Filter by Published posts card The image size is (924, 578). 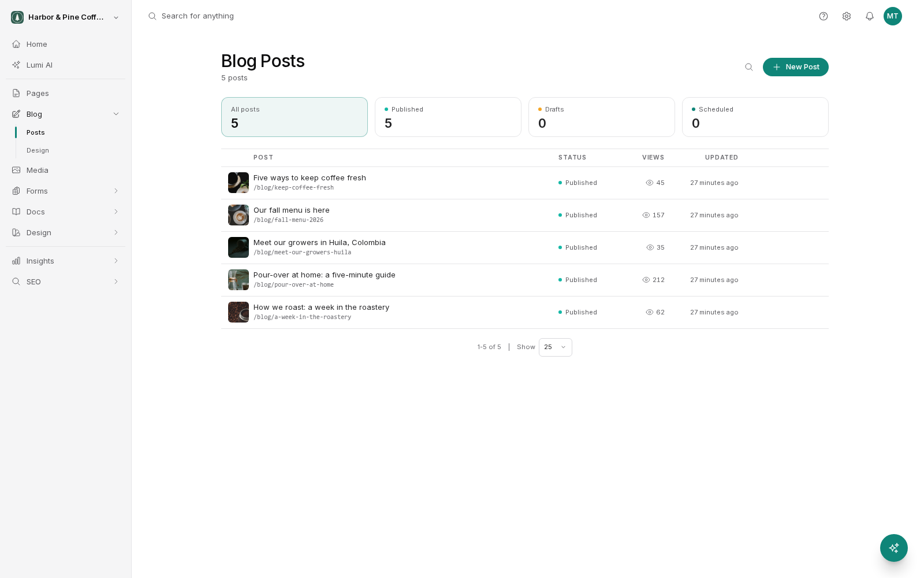[x=448, y=117]
